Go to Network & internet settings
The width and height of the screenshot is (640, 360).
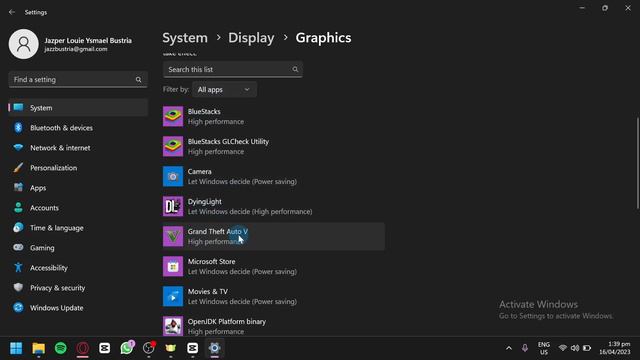[78, 148]
